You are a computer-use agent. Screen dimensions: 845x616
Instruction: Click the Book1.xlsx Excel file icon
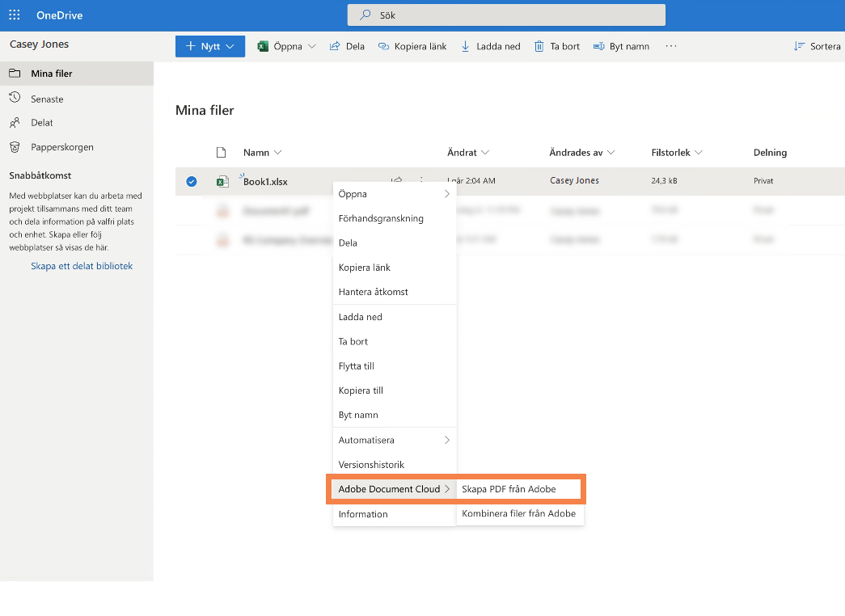pos(222,182)
